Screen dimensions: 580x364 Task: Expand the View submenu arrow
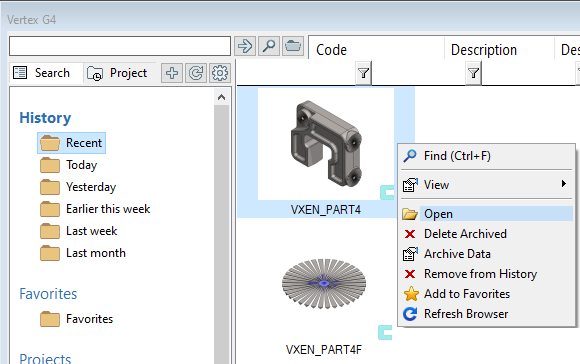click(x=563, y=183)
